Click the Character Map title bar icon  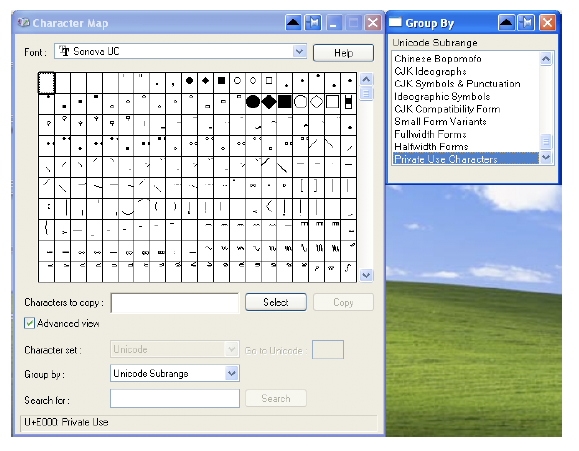click(24, 23)
